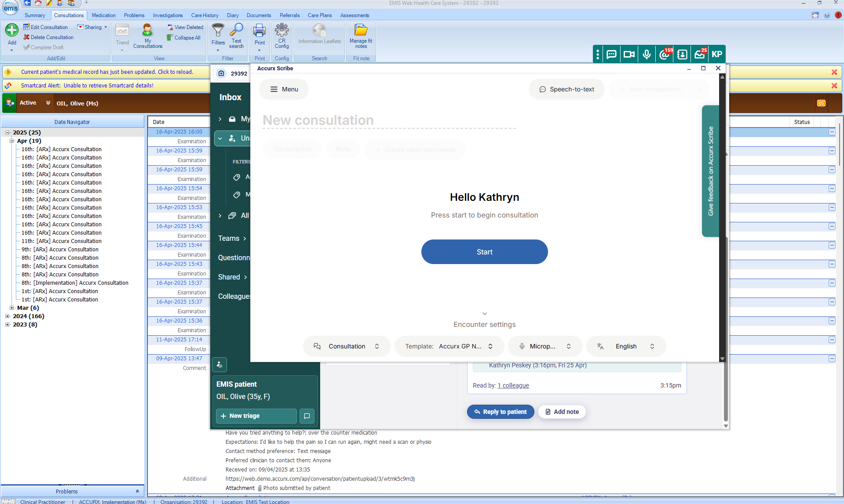Go to the Care History tab

tap(205, 15)
